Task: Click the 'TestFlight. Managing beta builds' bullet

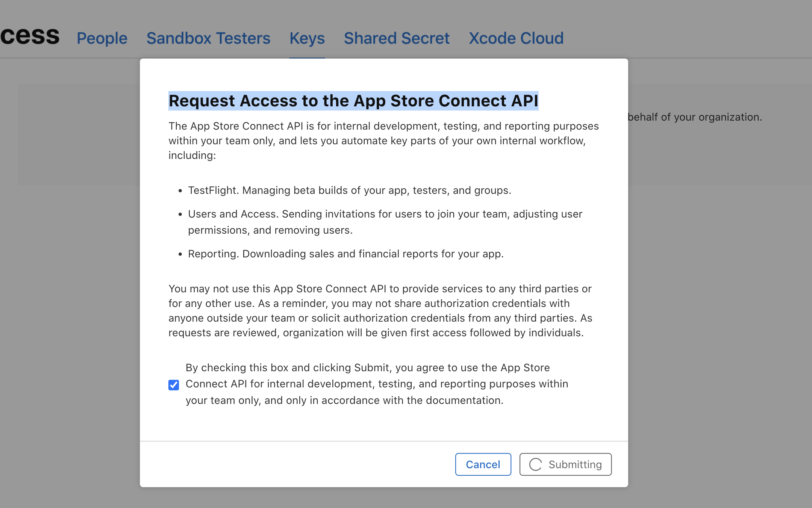Action: (350, 190)
